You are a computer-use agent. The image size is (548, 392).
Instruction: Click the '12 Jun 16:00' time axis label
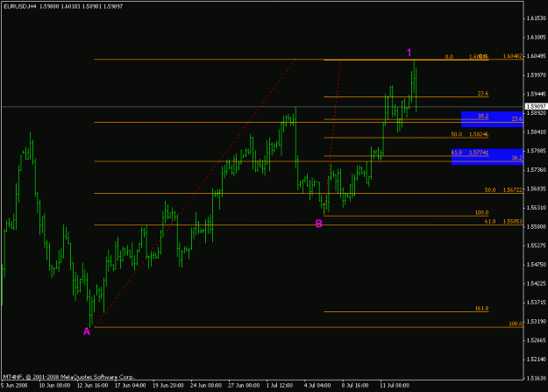tap(92, 385)
